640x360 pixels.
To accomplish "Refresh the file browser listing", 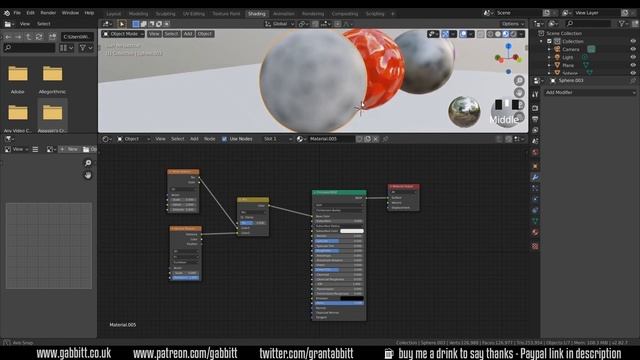I will pos(39,37).
